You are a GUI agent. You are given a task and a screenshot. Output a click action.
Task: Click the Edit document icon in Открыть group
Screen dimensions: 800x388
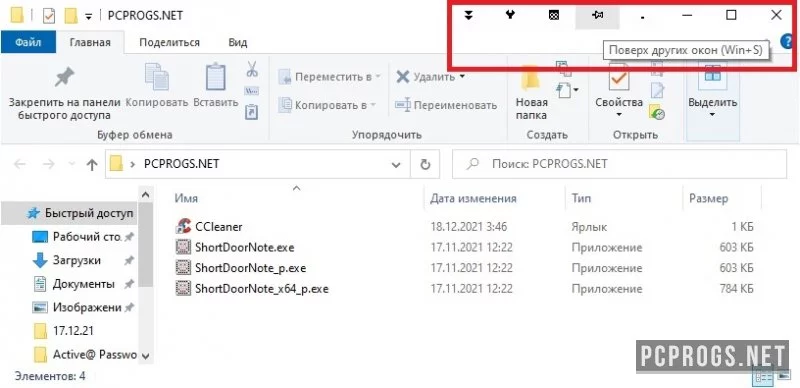pos(657,91)
